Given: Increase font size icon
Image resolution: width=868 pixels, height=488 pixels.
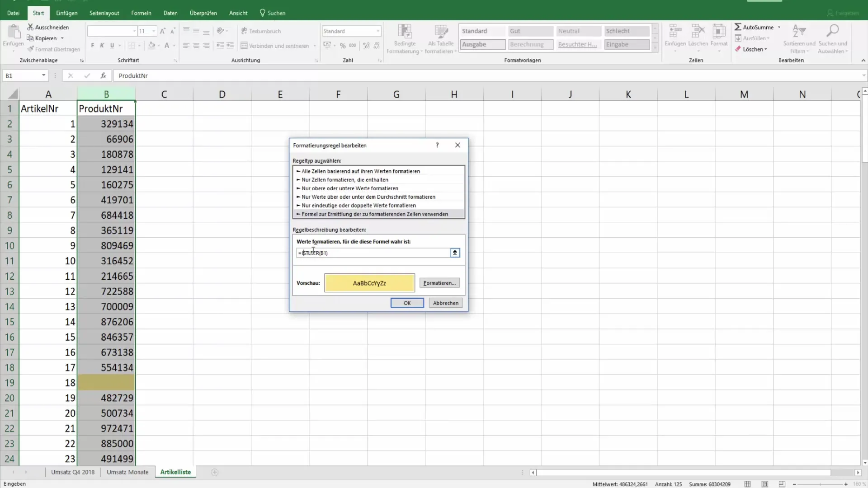Looking at the screenshot, I should pos(163,31).
